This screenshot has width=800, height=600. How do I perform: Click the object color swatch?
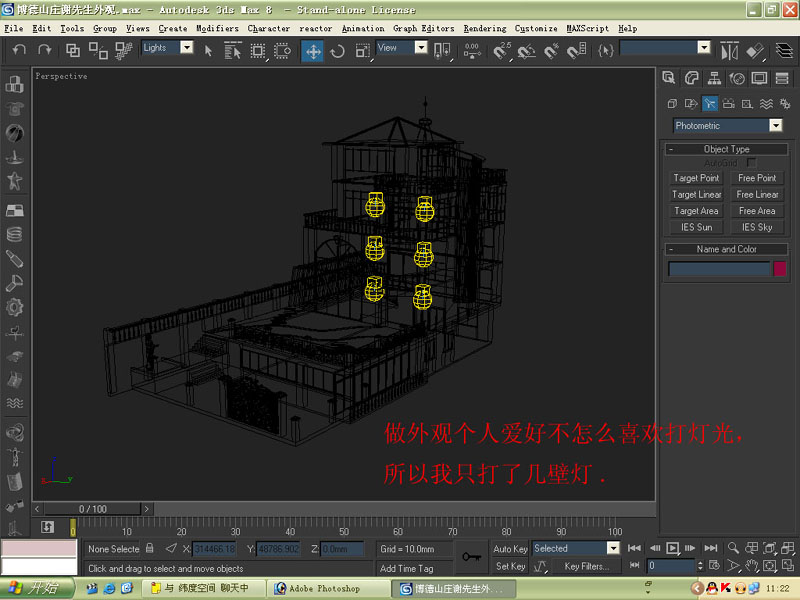coord(780,268)
